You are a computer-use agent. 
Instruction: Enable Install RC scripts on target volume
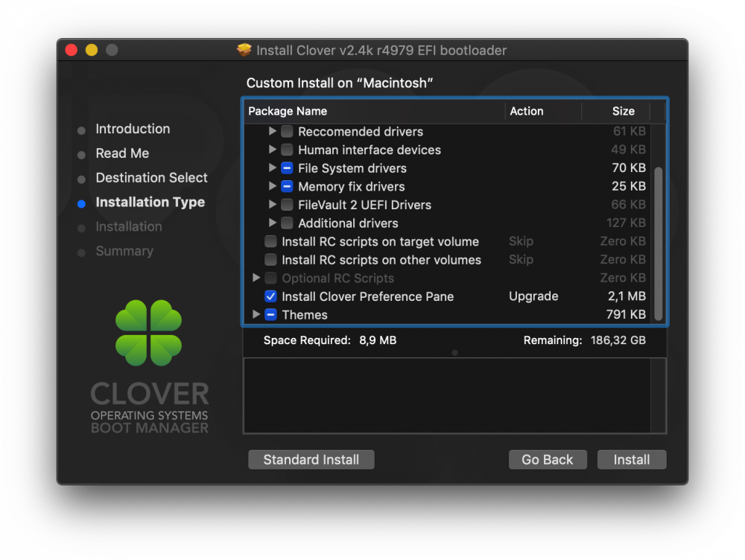271,241
